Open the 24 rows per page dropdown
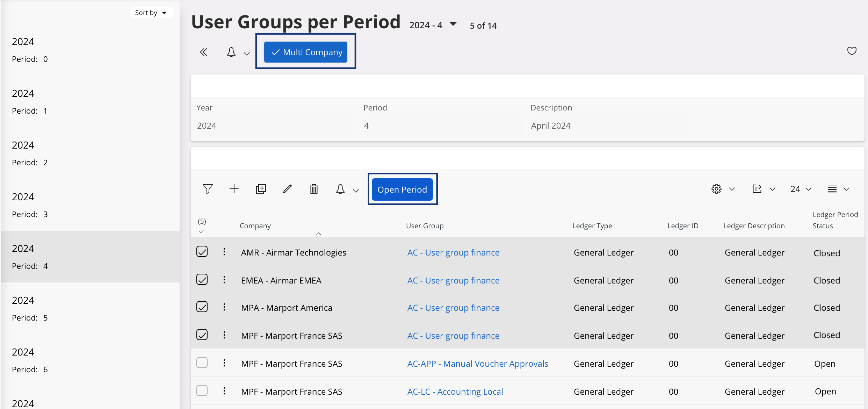The width and height of the screenshot is (868, 409). tap(801, 189)
